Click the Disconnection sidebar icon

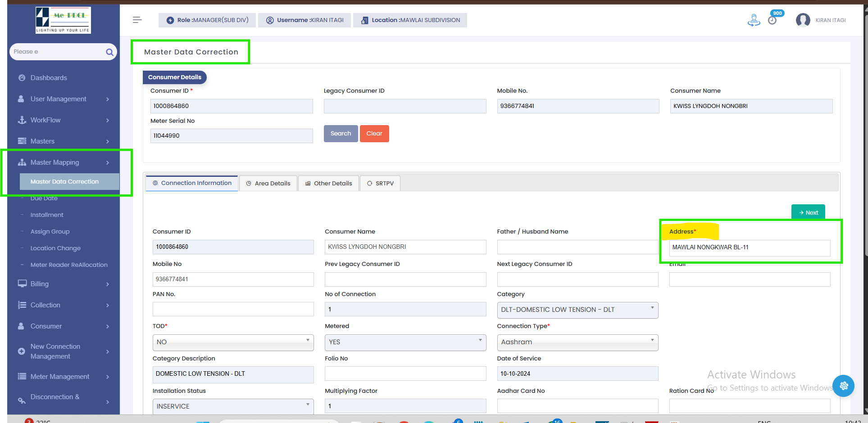pyautogui.click(x=22, y=400)
